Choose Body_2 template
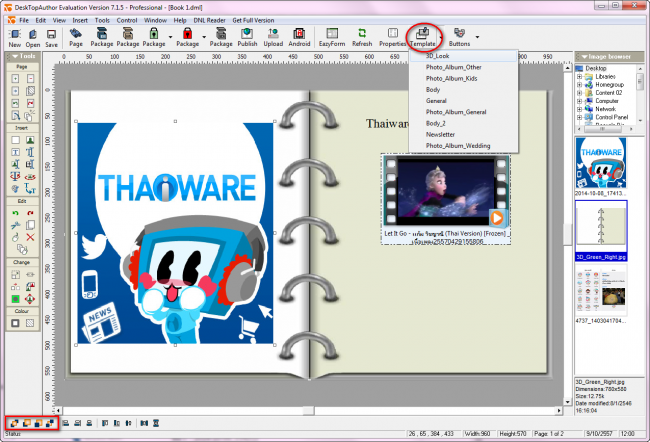Screen dimensions: 650x442 tap(463, 123)
